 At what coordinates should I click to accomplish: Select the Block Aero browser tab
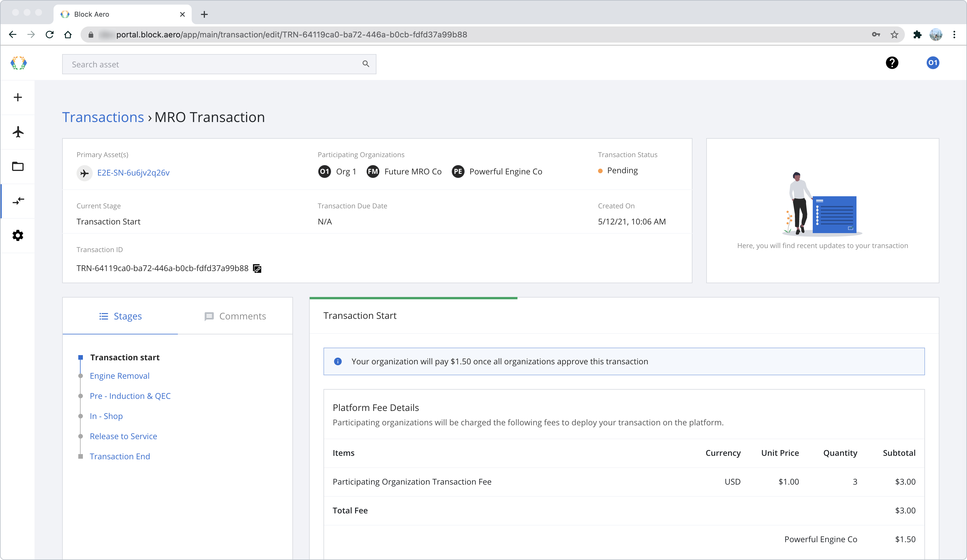[123, 14]
